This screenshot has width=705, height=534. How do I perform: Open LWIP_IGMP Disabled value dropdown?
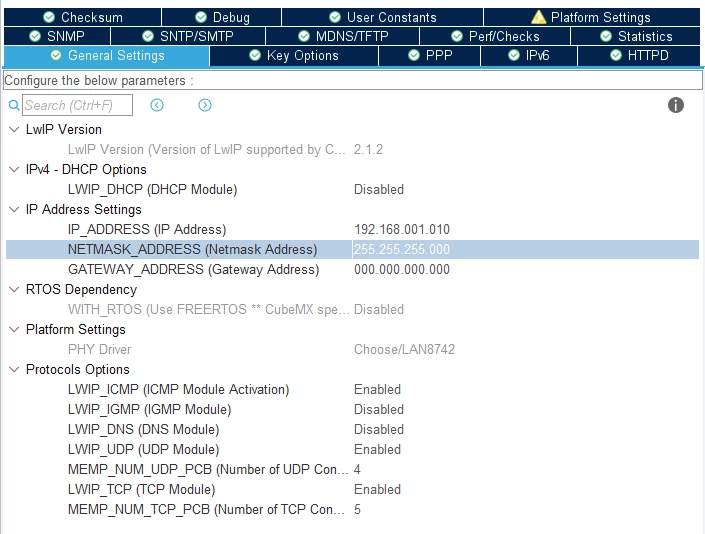(x=379, y=409)
